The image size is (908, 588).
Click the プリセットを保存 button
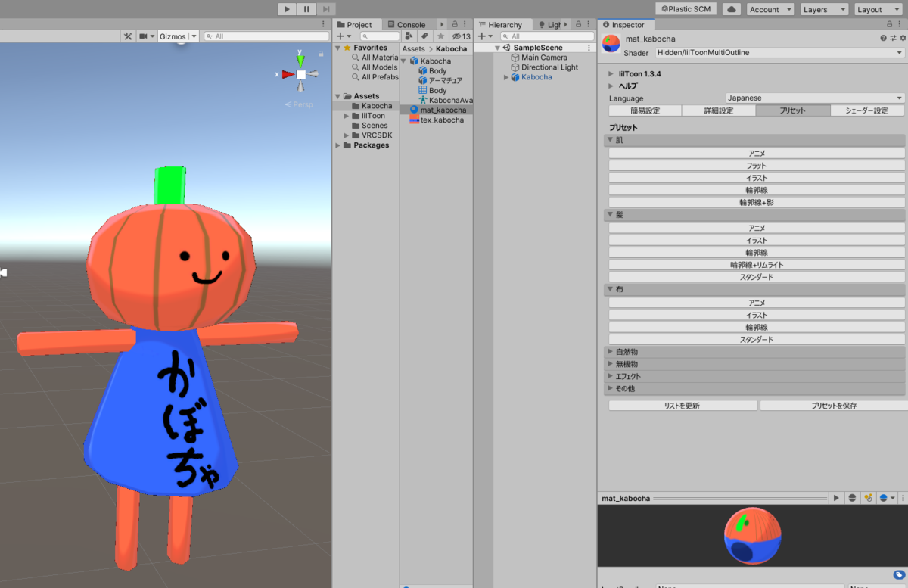click(x=832, y=406)
